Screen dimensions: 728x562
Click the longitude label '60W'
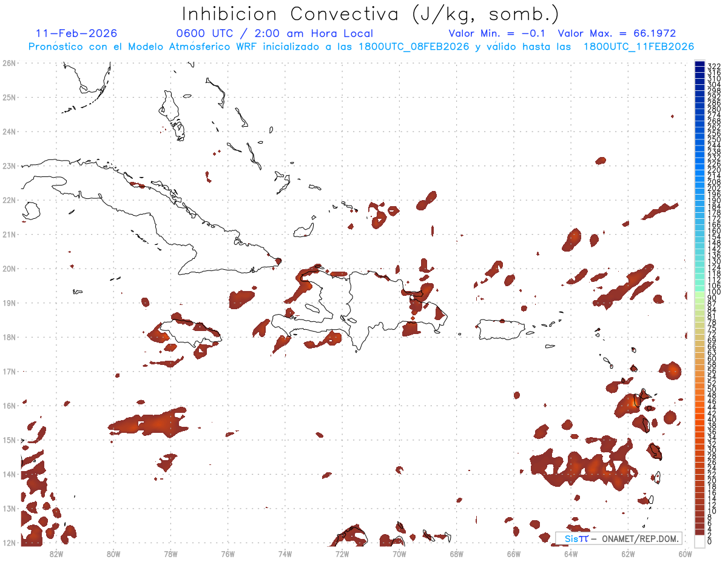(686, 553)
